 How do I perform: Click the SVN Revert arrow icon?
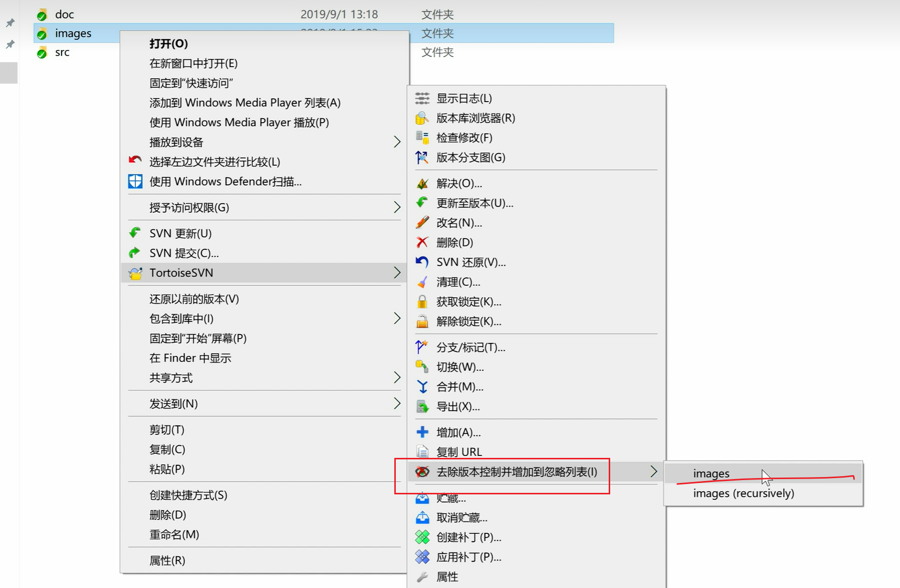pyautogui.click(x=422, y=262)
